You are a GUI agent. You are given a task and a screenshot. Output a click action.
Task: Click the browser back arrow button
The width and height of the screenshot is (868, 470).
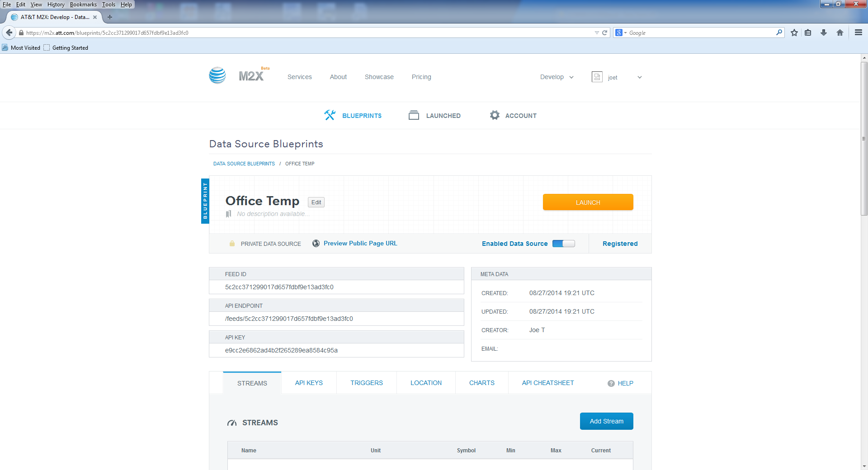tap(9, 33)
